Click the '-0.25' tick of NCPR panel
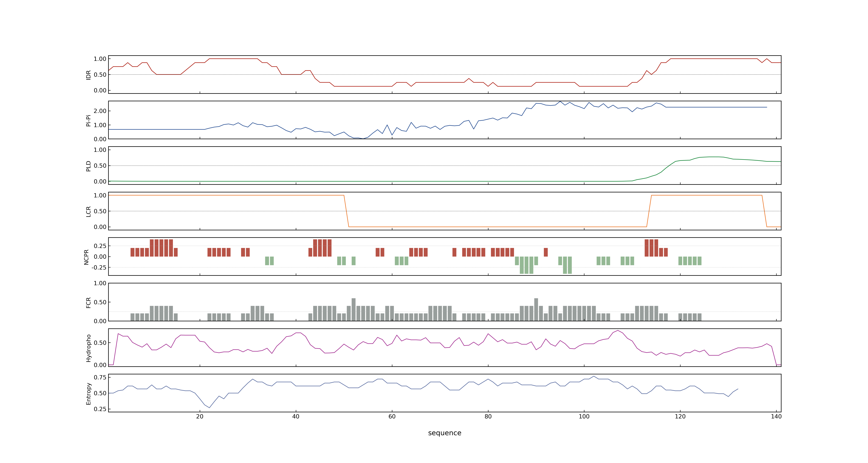 pos(99,268)
